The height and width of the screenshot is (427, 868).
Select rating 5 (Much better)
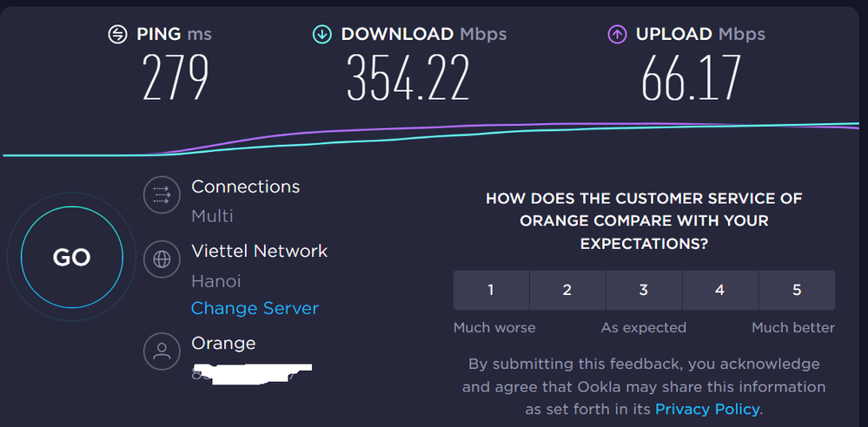[797, 290]
